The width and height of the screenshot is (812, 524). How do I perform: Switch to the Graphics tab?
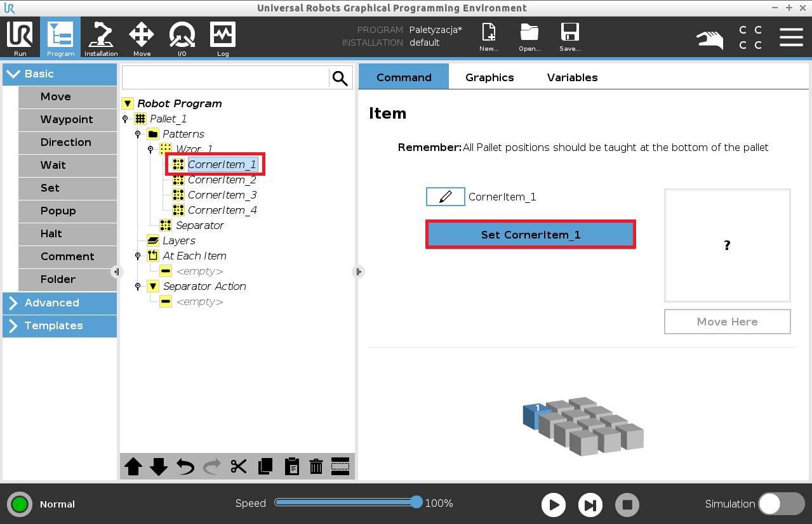489,77
